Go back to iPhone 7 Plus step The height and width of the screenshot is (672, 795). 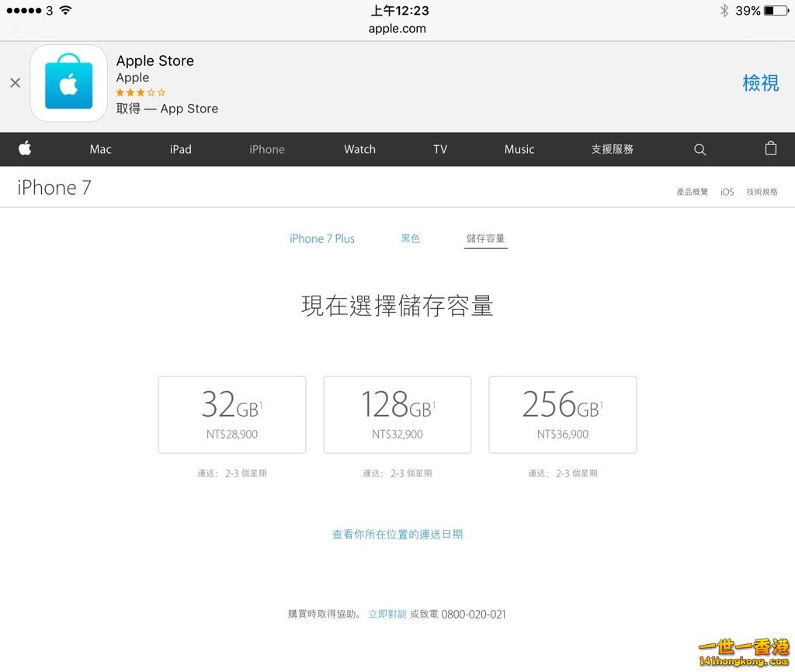pyautogui.click(x=321, y=239)
